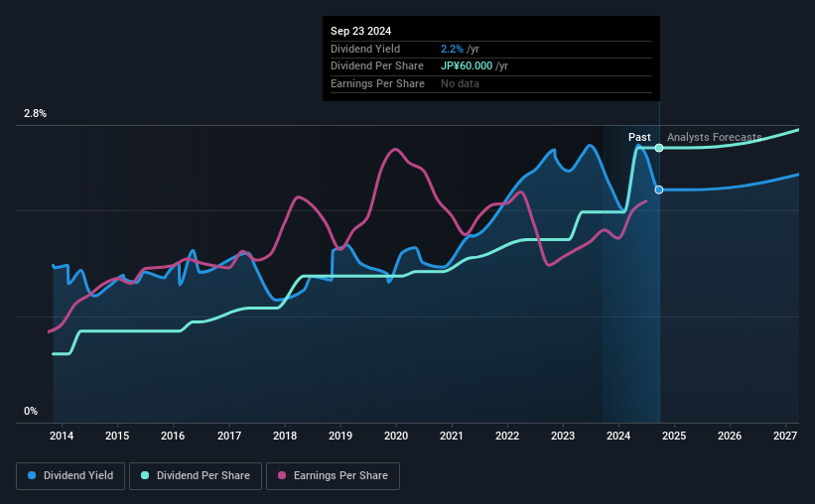Click the No data tooltip value
Screen dimensions: 815x504
[x=460, y=83]
